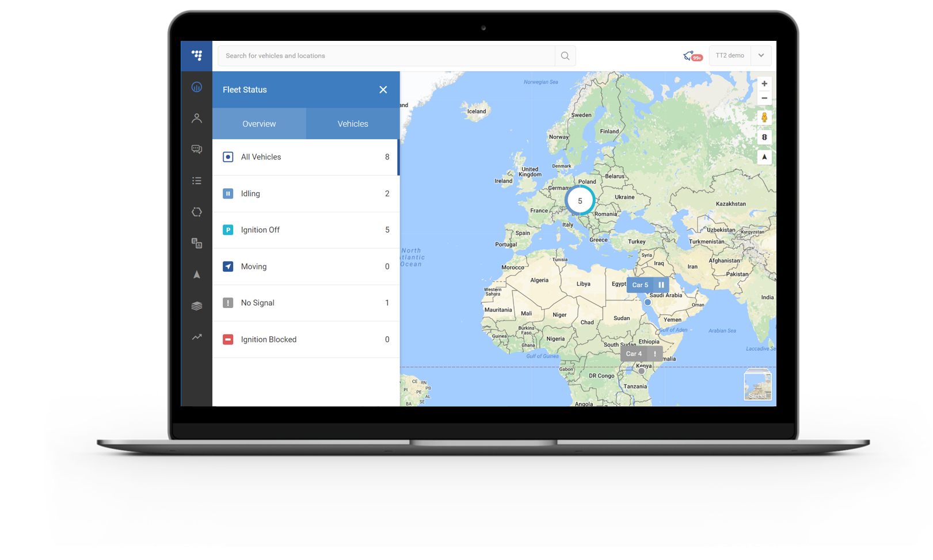Open the translate A/B icon in sidebar
Screen dimensions: 933x560
197,243
